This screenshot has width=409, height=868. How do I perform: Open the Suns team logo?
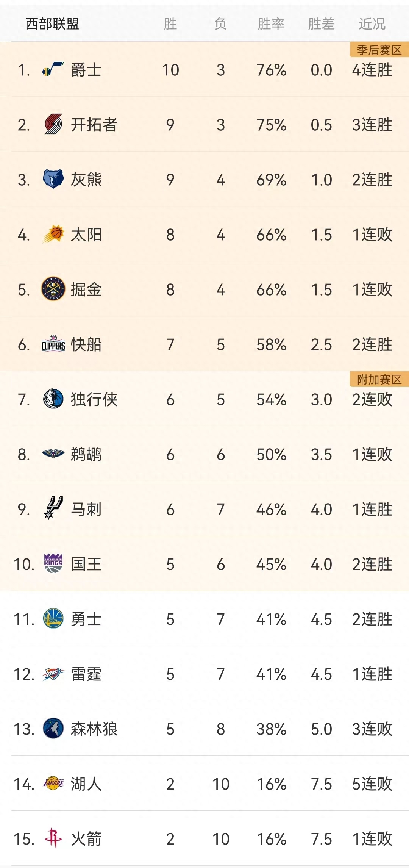(x=53, y=234)
